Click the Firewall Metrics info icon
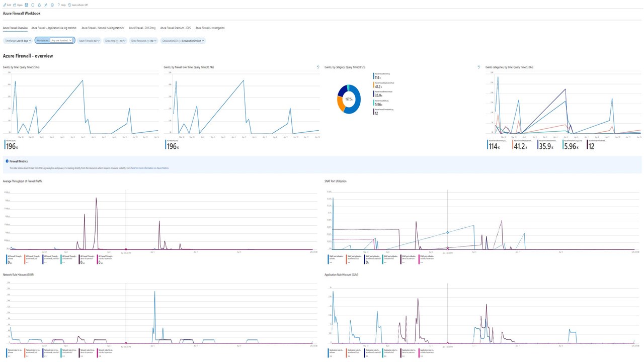The width and height of the screenshot is (644, 362). click(x=7, y=161)
